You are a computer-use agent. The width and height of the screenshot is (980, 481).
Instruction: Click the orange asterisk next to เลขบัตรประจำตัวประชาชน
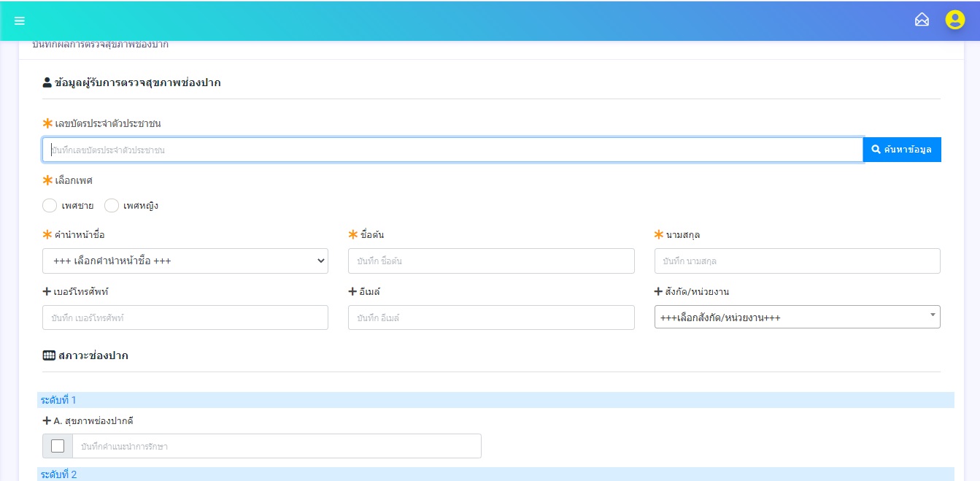click(48, 123)
